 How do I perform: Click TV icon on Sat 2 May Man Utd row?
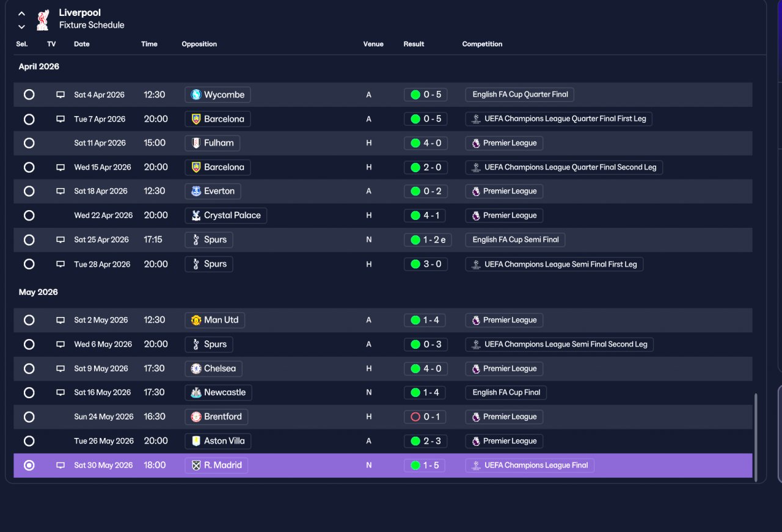pos(60,320)
